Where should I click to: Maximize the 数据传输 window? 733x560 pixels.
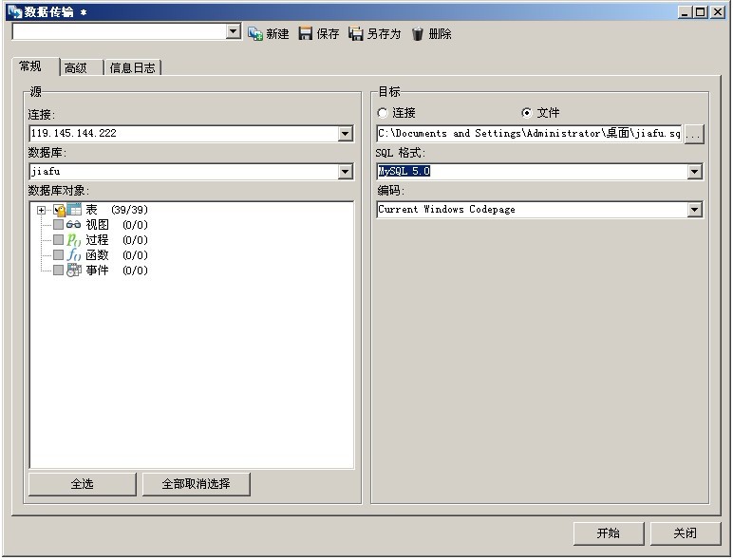[x=701, y=12]
